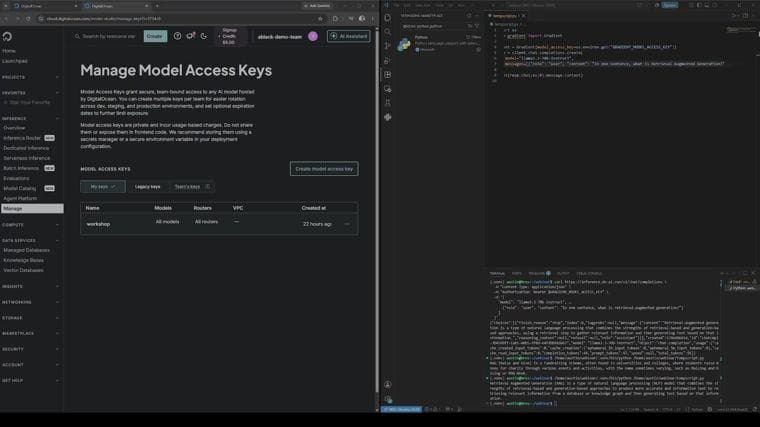Click the Name column header
760x427 pixels.
coord(92,208)
